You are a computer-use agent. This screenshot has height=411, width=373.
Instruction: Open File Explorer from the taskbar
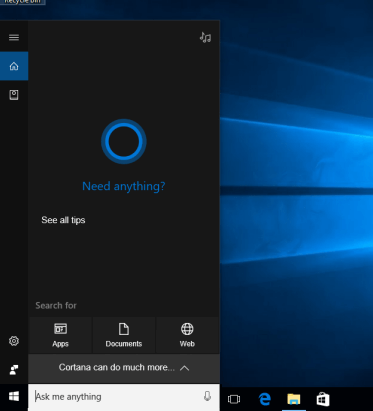point(294,399)
